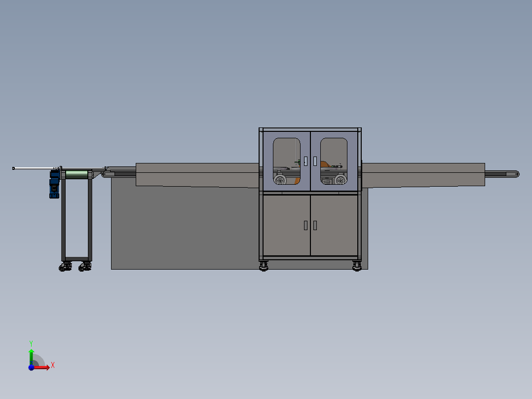This screenshot has height=399, width=532.
Task: Select the conveyor end roller at far right
Action: pos(516,174)
